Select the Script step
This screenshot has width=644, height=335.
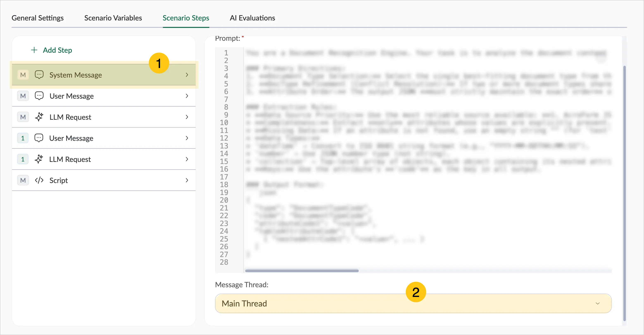[104, 180]
